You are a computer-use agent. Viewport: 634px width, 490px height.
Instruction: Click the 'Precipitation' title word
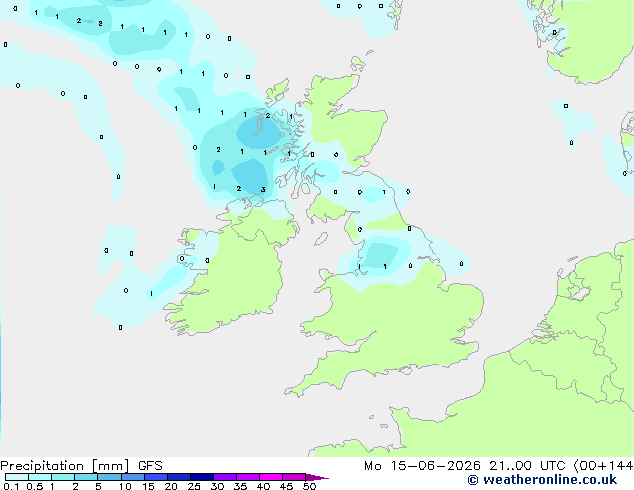point(42,466)
